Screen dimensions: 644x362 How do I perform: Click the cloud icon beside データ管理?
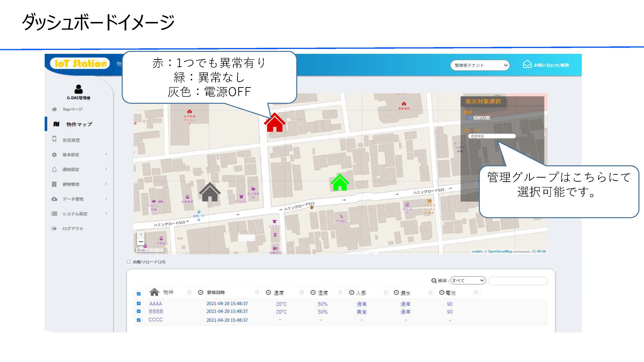coord(54,199)
